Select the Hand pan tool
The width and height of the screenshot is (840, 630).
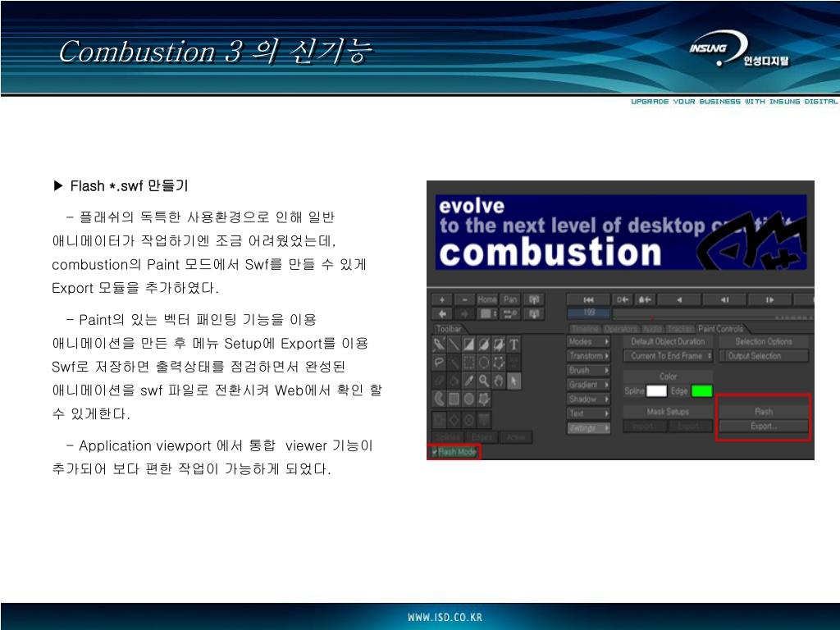(499, 381)
